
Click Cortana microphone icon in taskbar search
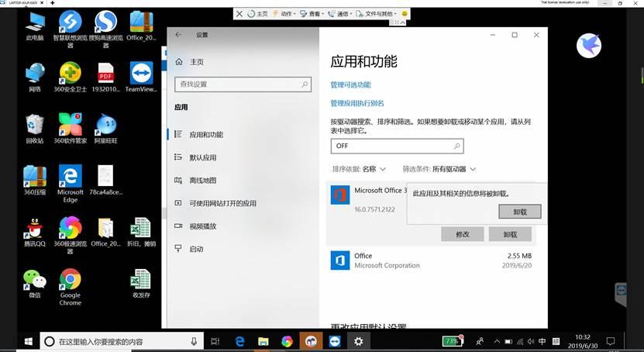coord(194,341)
